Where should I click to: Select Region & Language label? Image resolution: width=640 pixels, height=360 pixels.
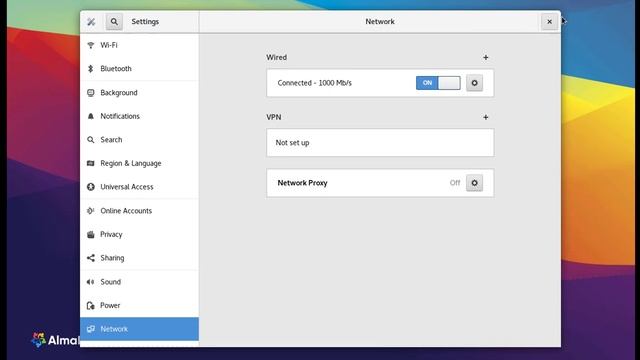(x=131, y=164)
